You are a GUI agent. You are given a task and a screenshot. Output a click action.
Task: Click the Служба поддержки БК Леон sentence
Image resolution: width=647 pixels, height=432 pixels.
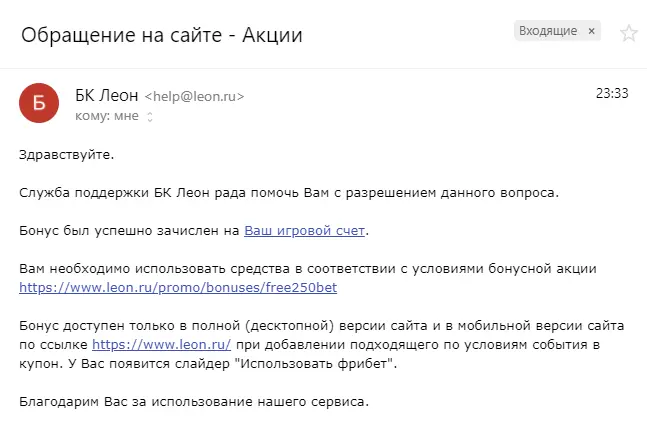tap(289, 193)
